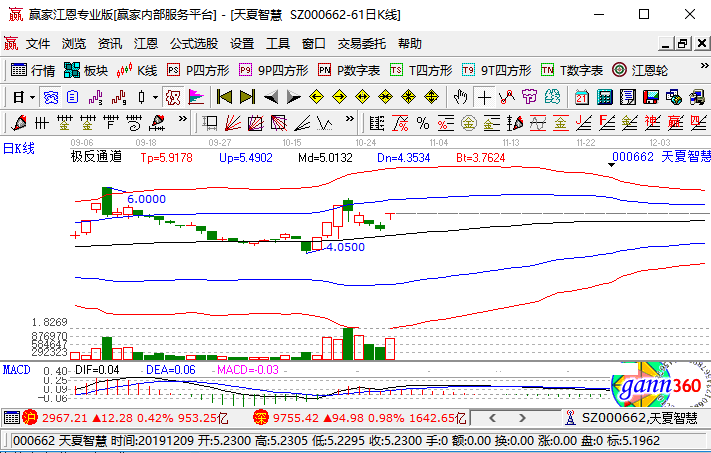This screenshot has height=453, width=711.
Task: Open the 工具 menu
Action: tap(278, 44)
